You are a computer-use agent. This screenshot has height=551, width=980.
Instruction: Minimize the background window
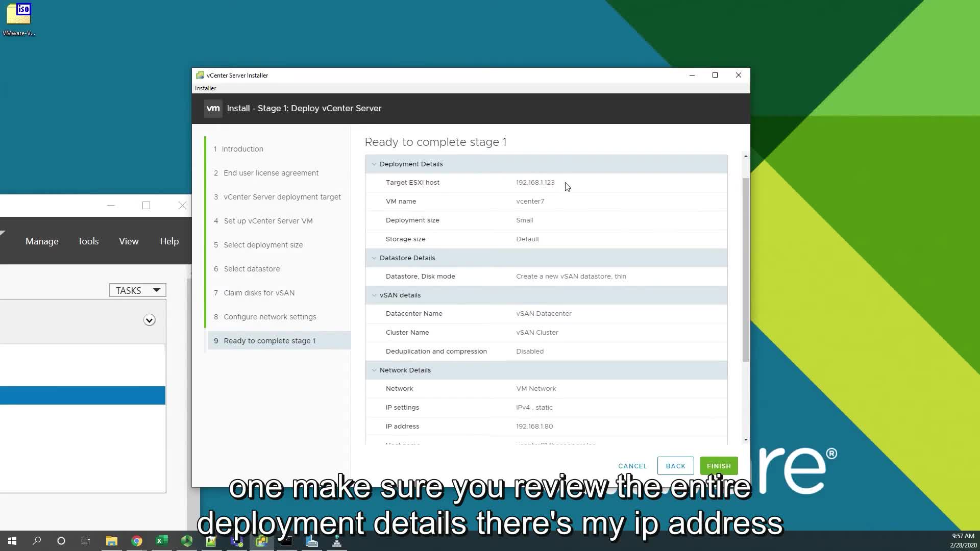click(x=111, y=206)
